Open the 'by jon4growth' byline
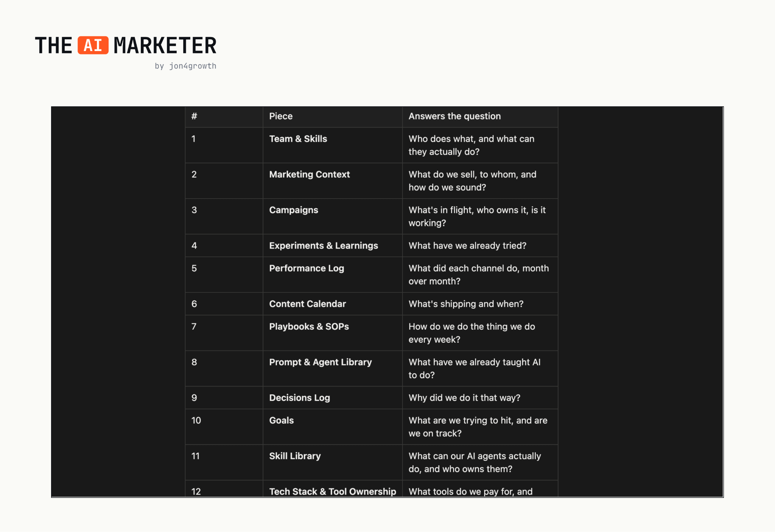Image resolution: width=775 pixels, height=532 pixels. click(185, 66)
